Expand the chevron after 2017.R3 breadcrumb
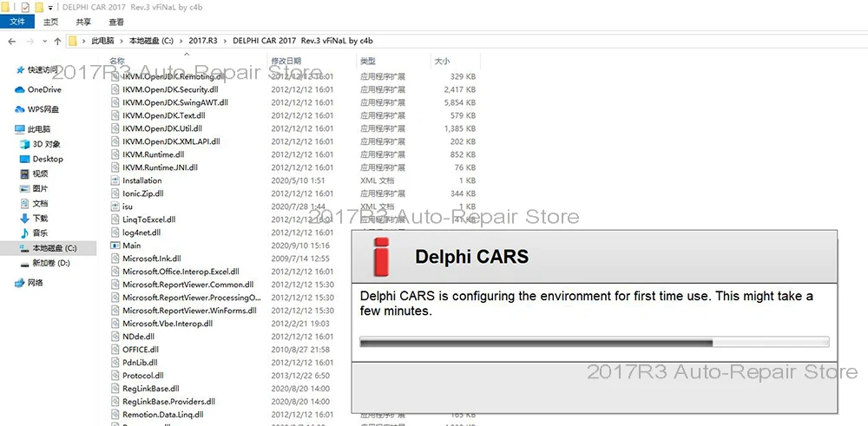Viewport: 868px width, 426px height. (x=225, y=41)
